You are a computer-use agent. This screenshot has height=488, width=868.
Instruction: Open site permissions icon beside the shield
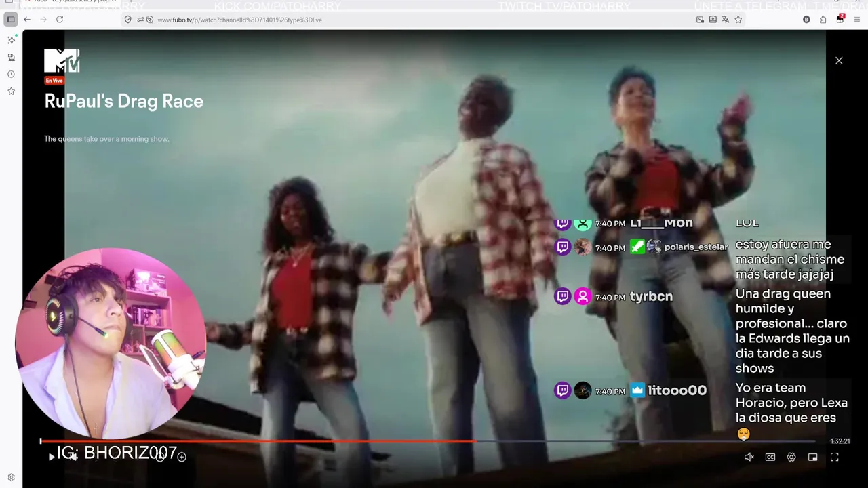(x=140, y=20)
